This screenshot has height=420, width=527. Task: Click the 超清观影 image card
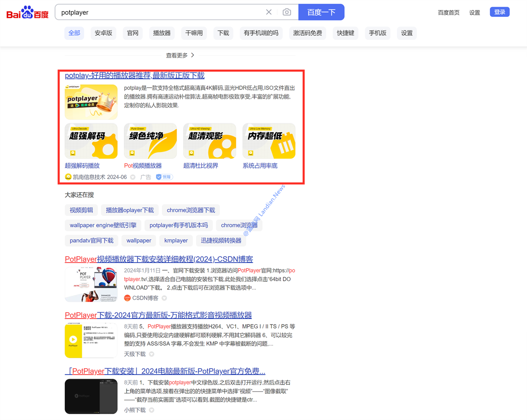point(210,141)
